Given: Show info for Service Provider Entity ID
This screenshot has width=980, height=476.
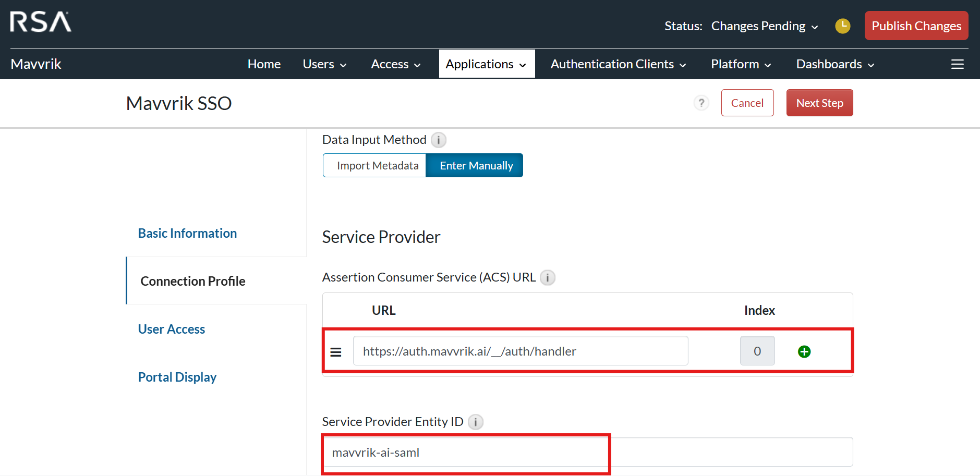Looking at the screenshot, I should click(x=475, y=422).
